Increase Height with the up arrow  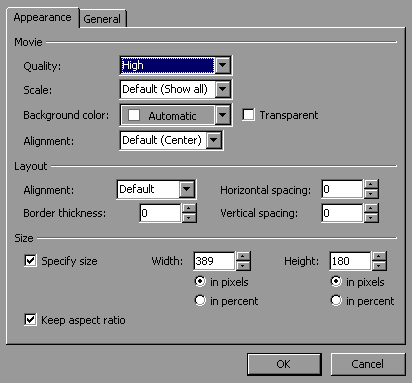379,256
